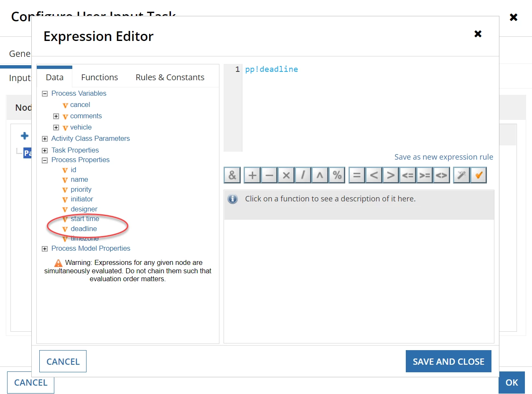The height and width of the screenshot is (394, 532).
Task: Click Save as new expression rule
Action: pos(444,157)
